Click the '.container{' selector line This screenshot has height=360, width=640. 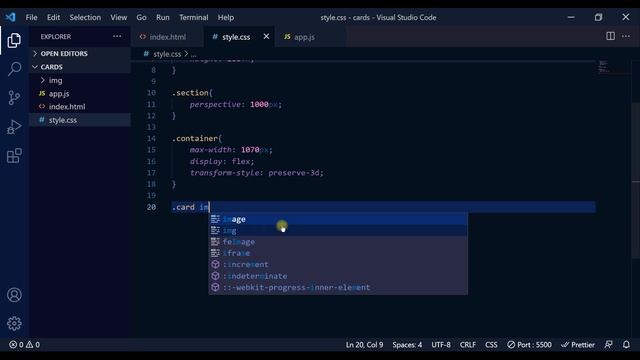tap(197, 138)
